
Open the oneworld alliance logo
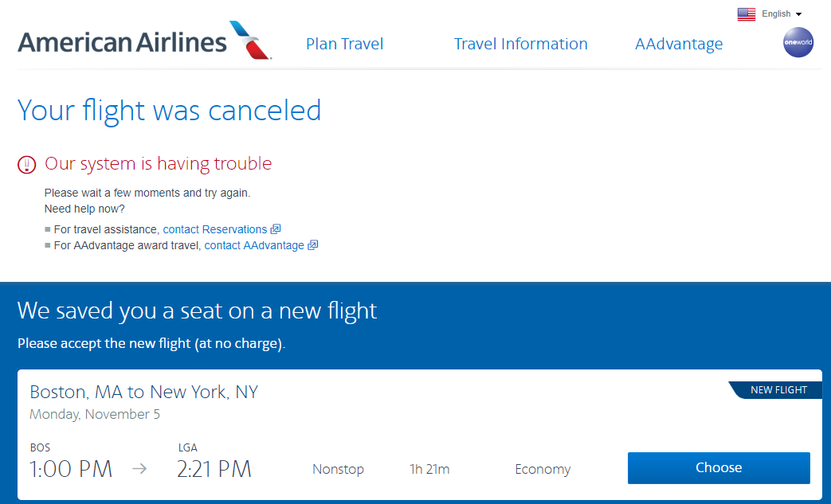[x=798, y=42]
